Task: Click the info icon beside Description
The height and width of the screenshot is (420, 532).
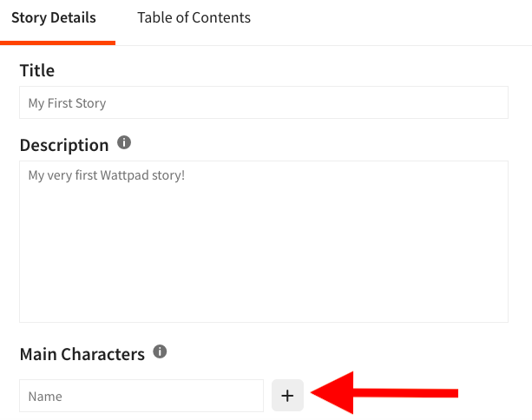Action: coord(124,142)
